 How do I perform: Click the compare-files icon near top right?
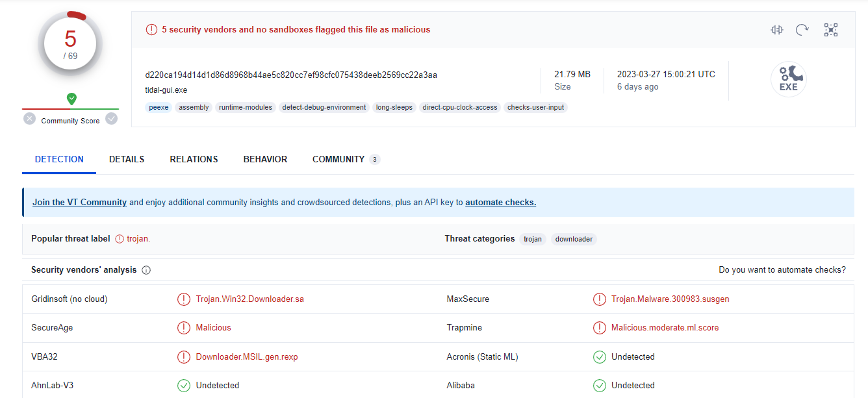776,29
